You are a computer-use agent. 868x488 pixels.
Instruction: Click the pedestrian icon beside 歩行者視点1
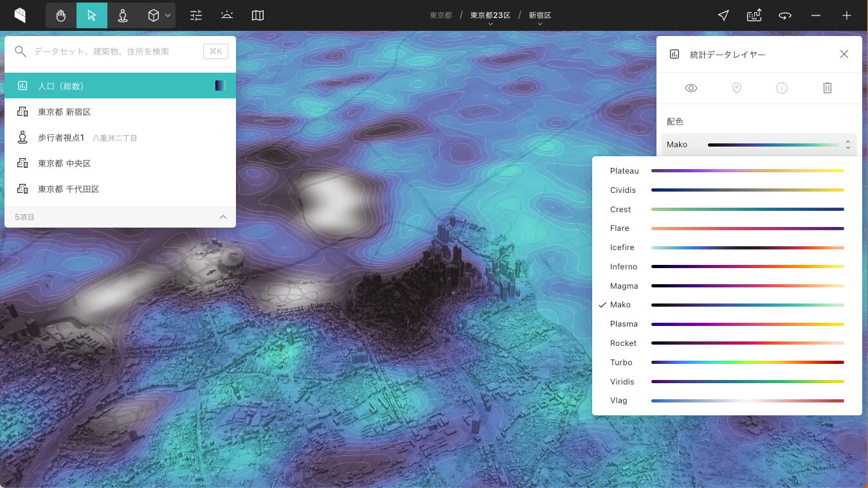(23, 137)
